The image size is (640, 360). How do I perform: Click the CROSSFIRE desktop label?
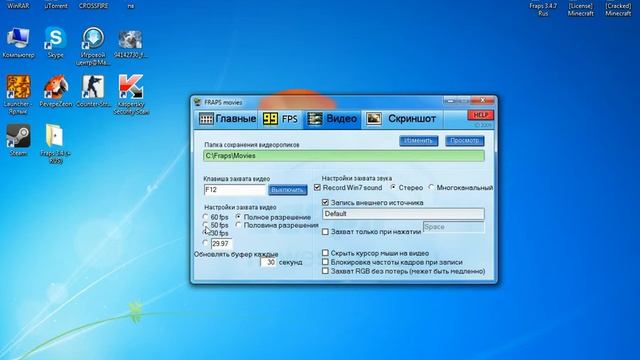click(93, 6)
